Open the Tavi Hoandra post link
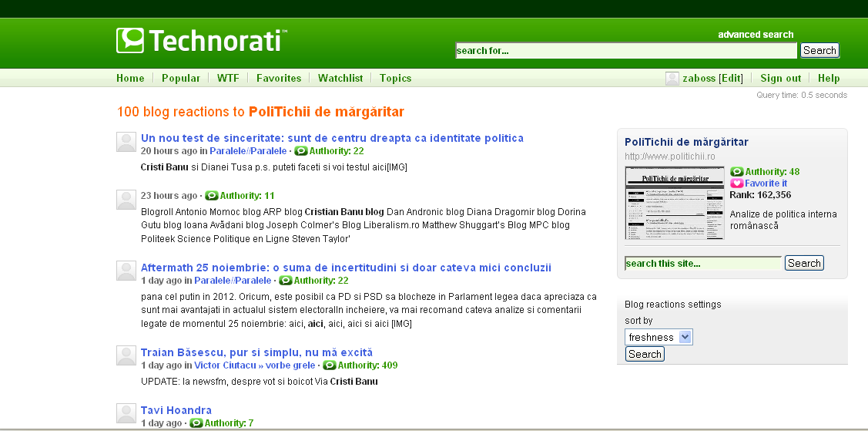The height and width of the screenshot is (431, 868). pyautogui.click(x=176, y=410)
